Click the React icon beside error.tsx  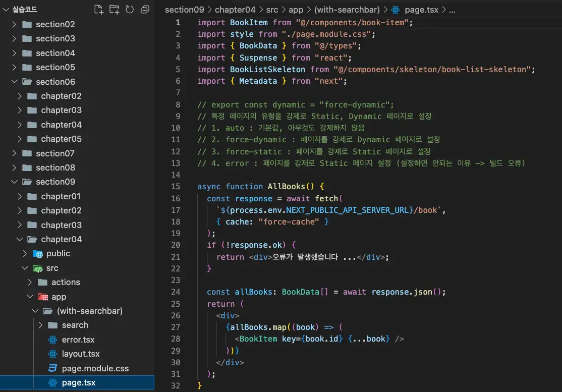[x=52, y=340]
